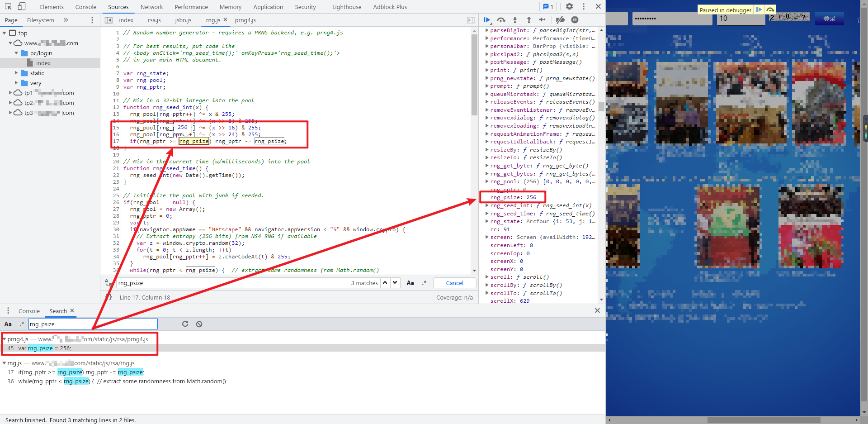Collapse the pc/login folder

click(x=16, y=53)
